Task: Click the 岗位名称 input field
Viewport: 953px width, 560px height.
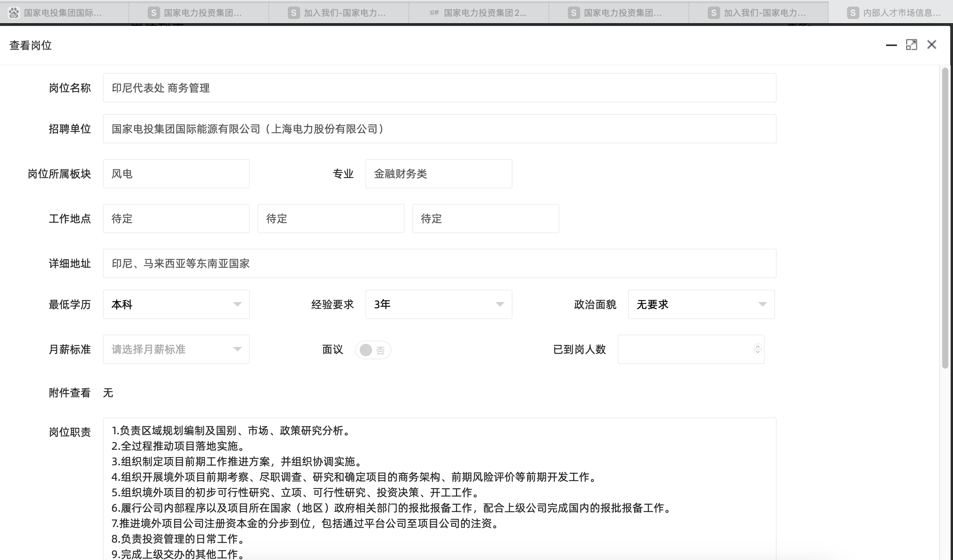Action: (439, 88)
